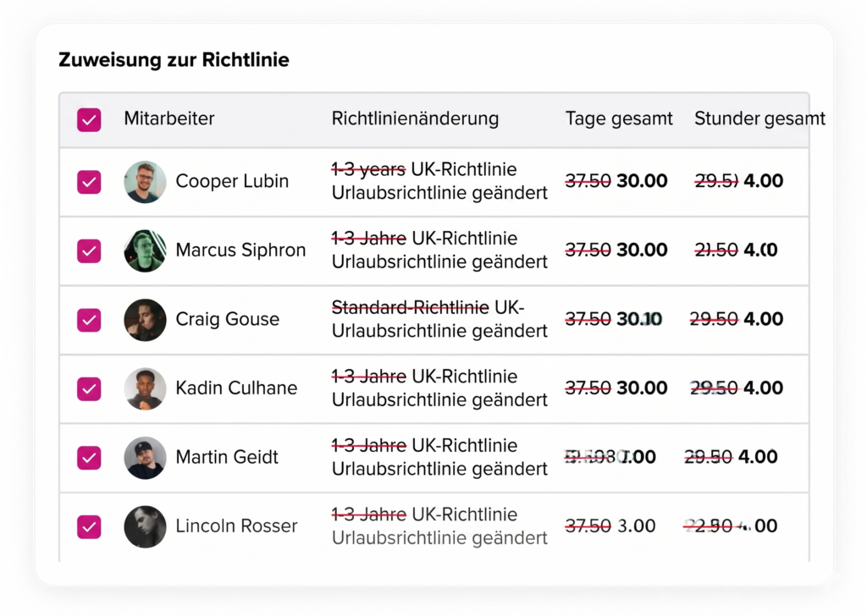Image resolution: width=867 pixels, height=616 pixels.
Task: Click Lincoln Rosser's avatar picture
Action: click(x=145, y=525)
